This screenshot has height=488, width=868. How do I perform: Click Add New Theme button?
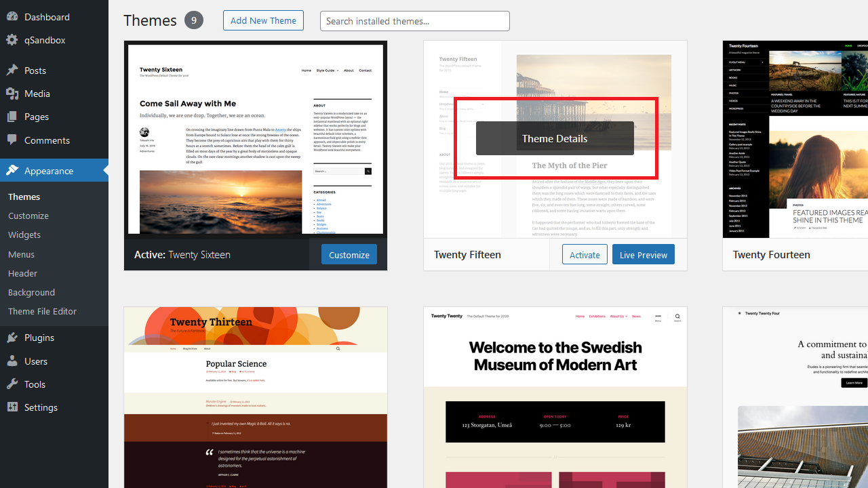coord(263,20)
